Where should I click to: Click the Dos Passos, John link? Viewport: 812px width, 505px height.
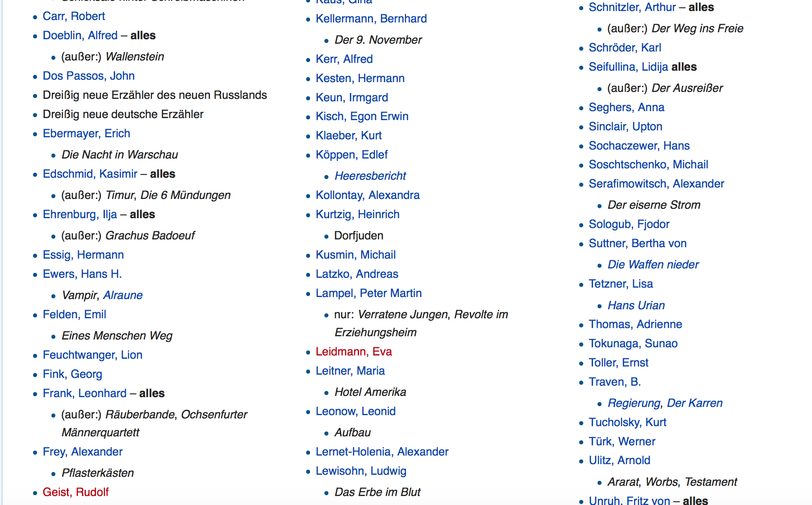(89, 76)
